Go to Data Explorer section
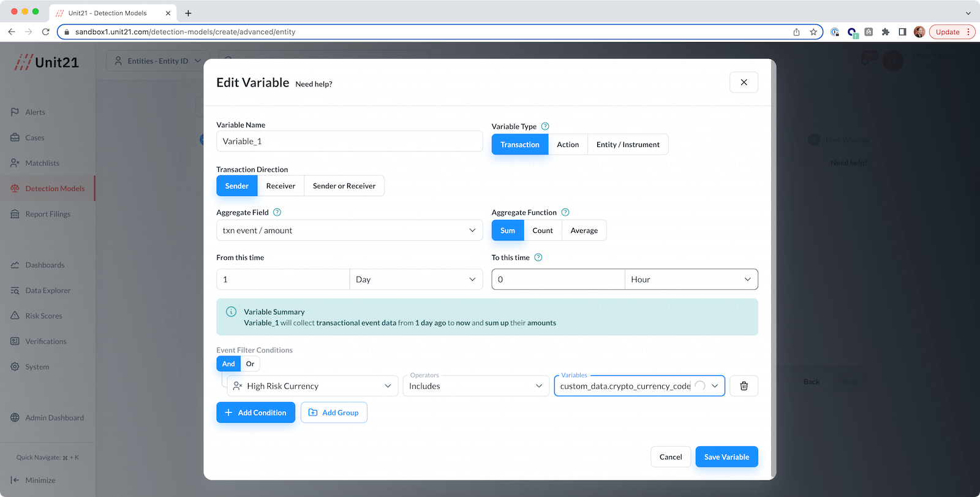This screenshot has width=980, height=497. click(48, 290)
